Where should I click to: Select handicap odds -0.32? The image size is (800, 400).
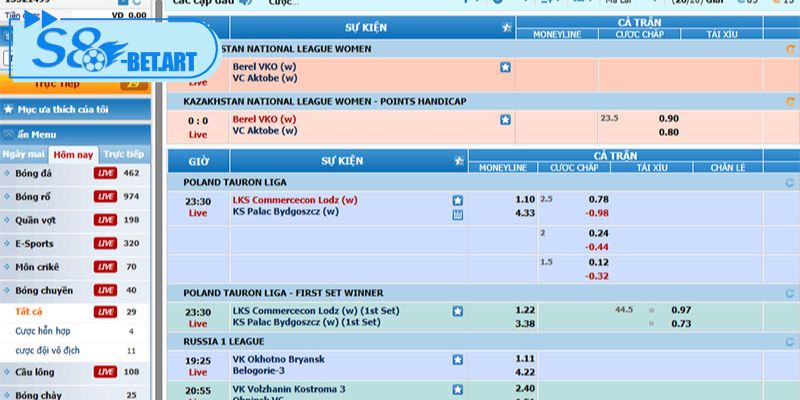(597, 276)
